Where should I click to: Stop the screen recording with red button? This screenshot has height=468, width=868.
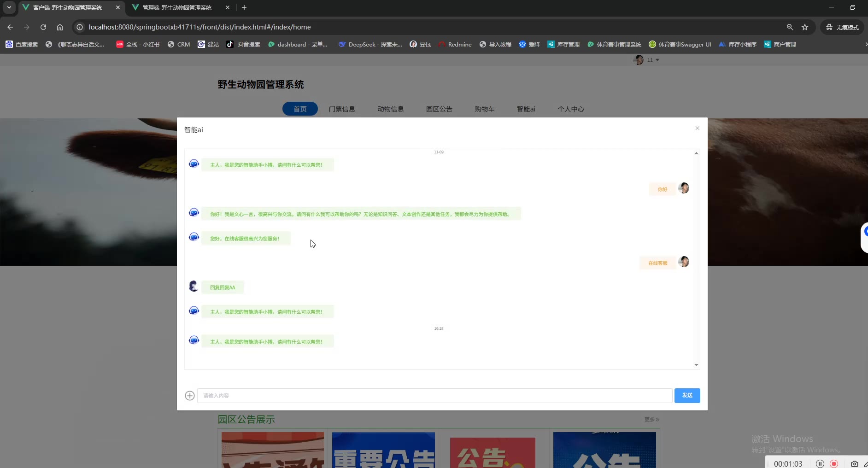834,464
